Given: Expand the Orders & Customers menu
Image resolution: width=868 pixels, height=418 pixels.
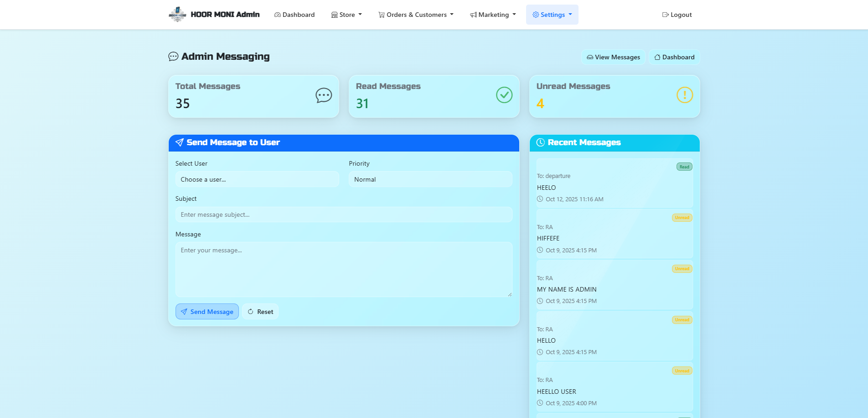Looking at the screenshot, I should coord(416,15).
